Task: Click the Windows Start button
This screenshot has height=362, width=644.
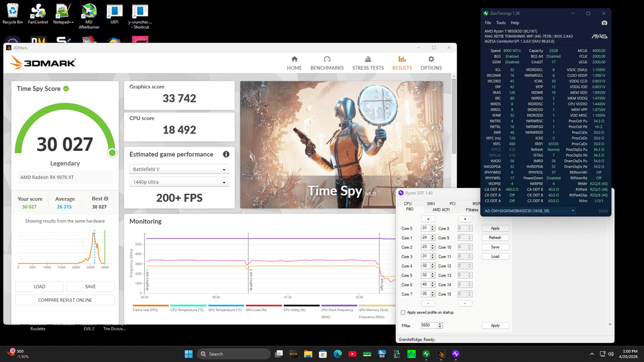Action: tap(188, 354)
